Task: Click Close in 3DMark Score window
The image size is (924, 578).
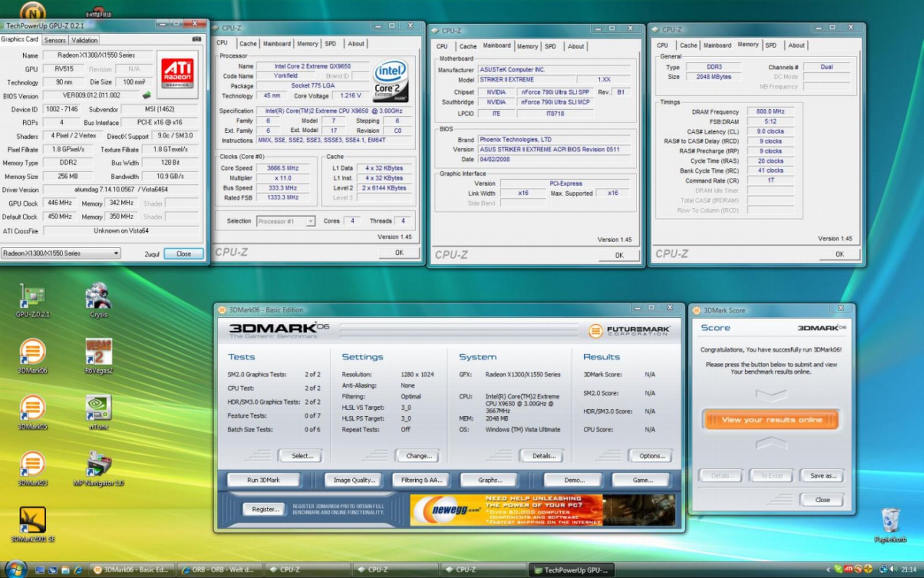Action: point(822,500)
